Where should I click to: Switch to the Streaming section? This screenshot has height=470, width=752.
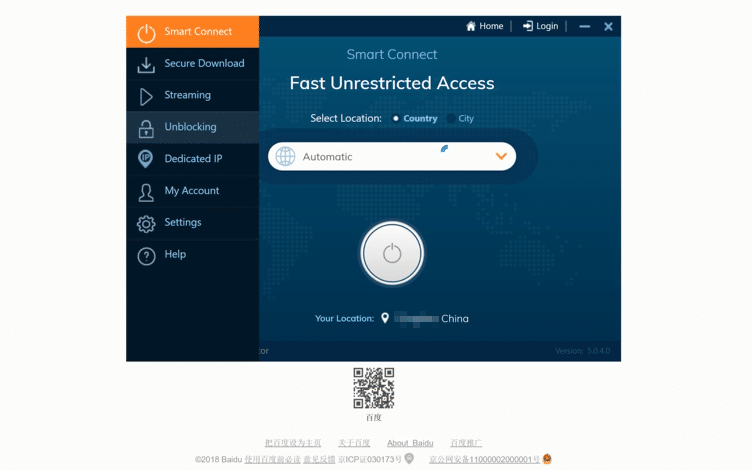point(193,95)
